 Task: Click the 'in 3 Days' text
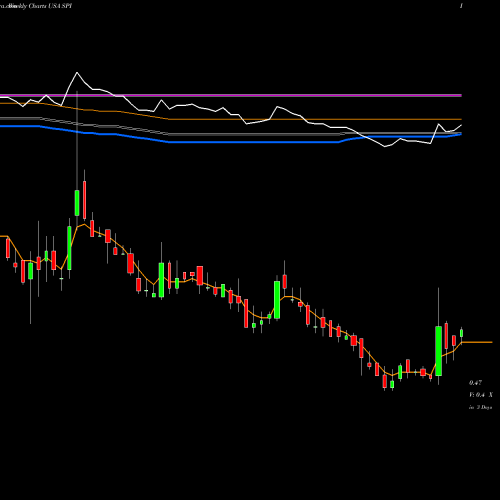pos(480,407)
